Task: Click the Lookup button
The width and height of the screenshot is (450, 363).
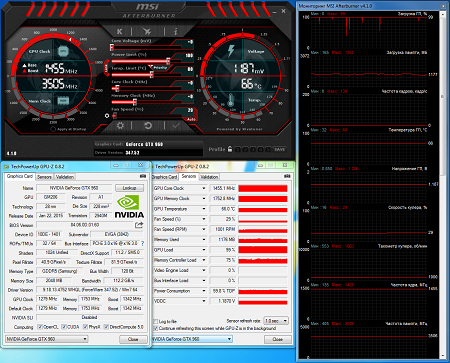Action: tap(129, 188)
